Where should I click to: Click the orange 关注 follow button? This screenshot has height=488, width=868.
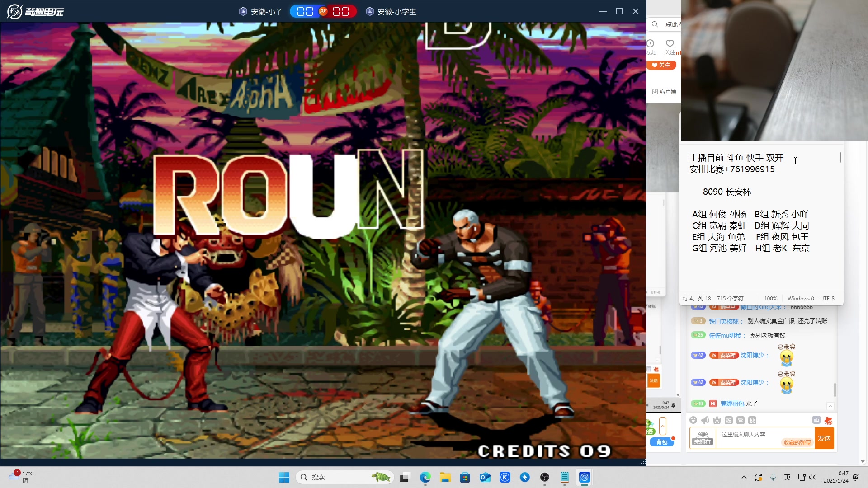[661, 65]
